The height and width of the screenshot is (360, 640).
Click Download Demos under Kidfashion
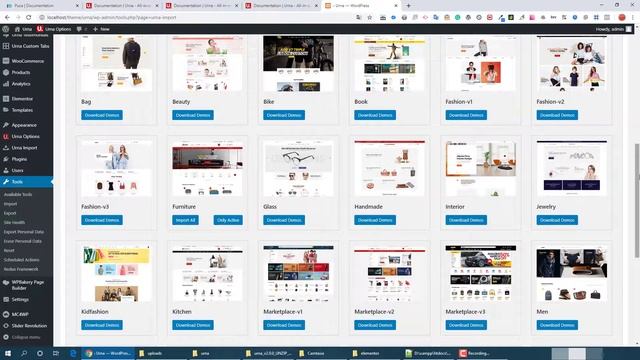click(x=102, y=325)
